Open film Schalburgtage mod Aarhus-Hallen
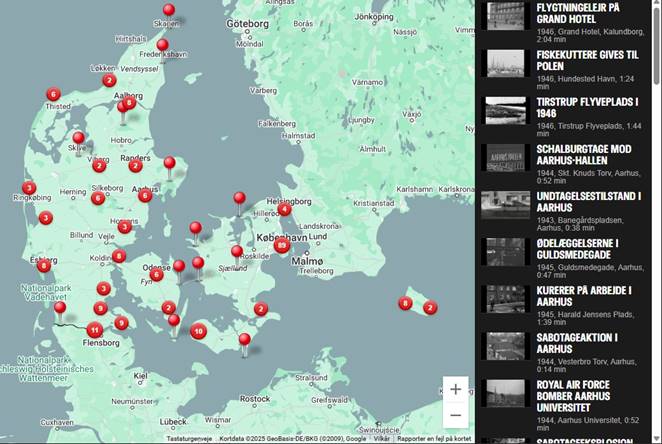 584,155
